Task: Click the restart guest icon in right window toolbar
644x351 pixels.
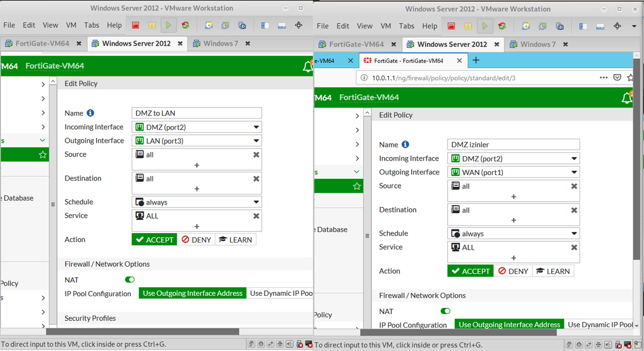Action: coord(502,26)
